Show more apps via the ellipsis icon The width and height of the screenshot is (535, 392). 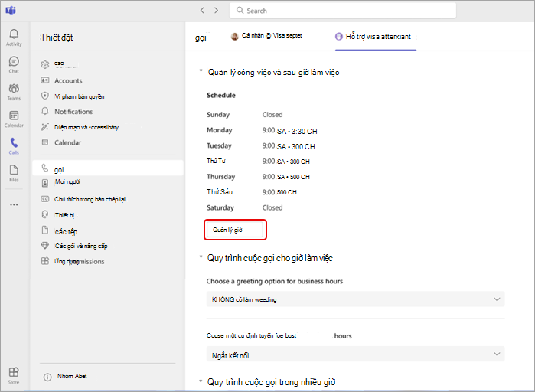click(14, 204)
